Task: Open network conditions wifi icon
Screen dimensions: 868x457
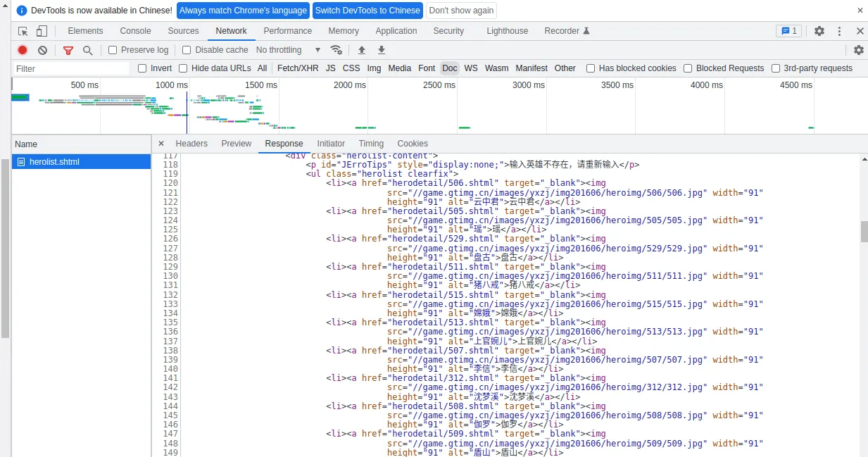Action: 336,50
